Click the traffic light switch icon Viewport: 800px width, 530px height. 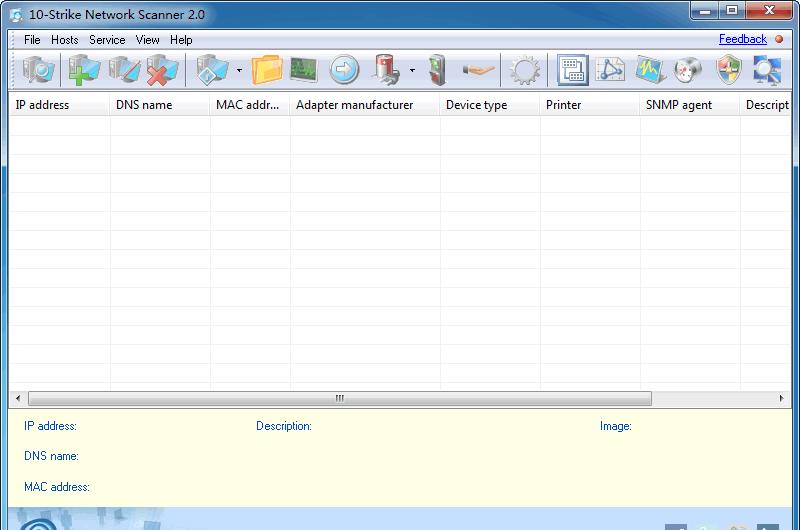click(438, 69)
